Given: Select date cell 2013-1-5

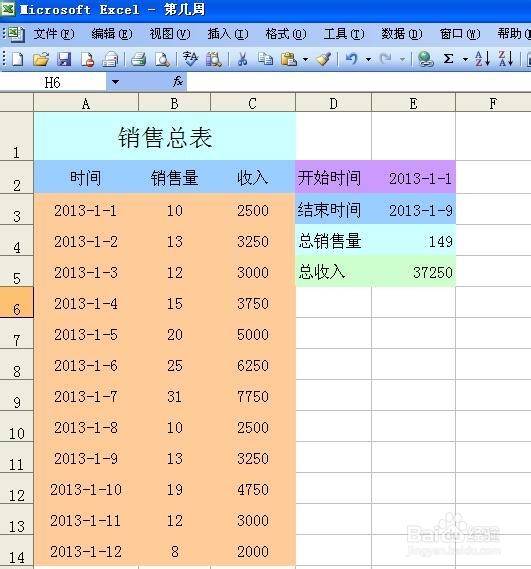Looking at the screenshot, I should 86,334.
